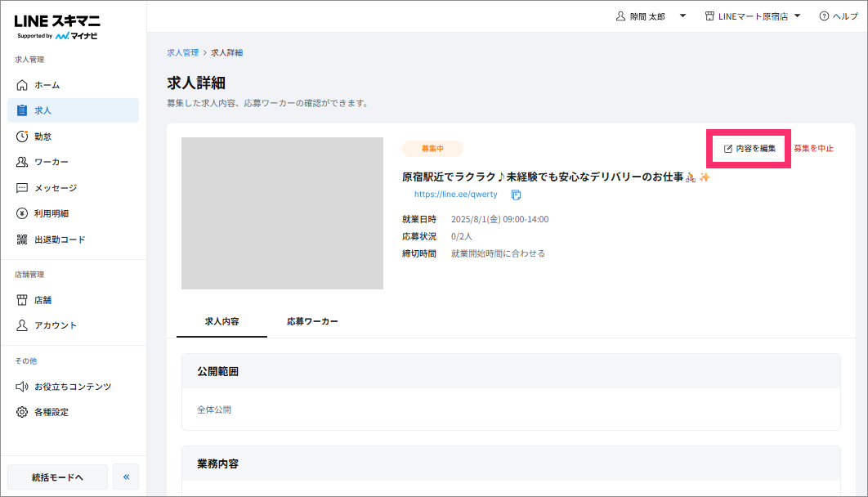This screenshot has height=497, width=868.
Task: Click the gray job image thumbnail
Action: 282,213
